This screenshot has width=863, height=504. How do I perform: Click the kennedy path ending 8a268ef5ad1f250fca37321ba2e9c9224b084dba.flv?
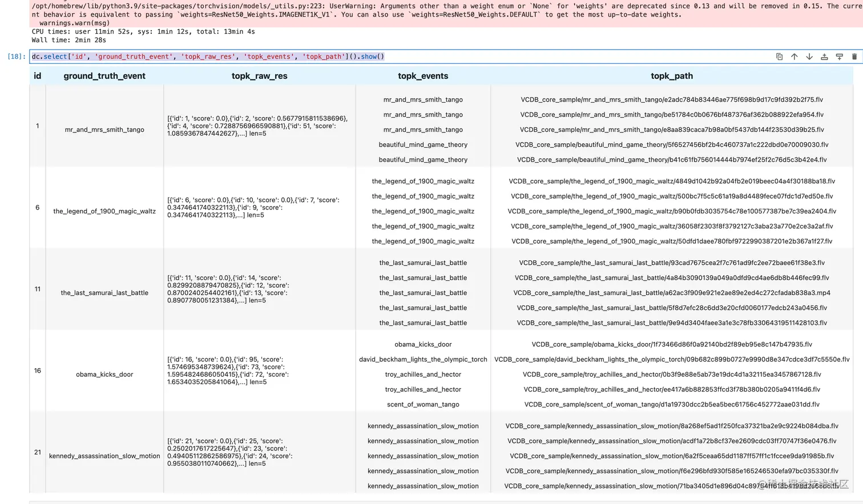point(672,426)
